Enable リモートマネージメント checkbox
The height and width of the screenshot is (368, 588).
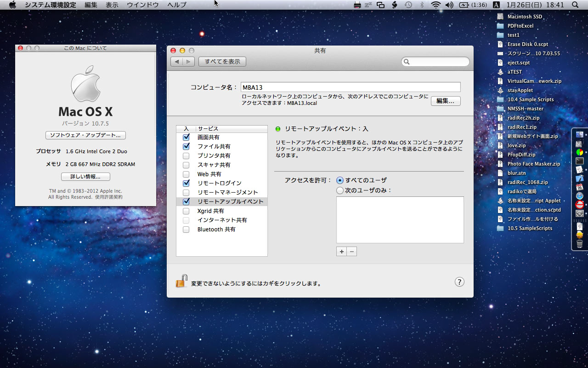186,192
